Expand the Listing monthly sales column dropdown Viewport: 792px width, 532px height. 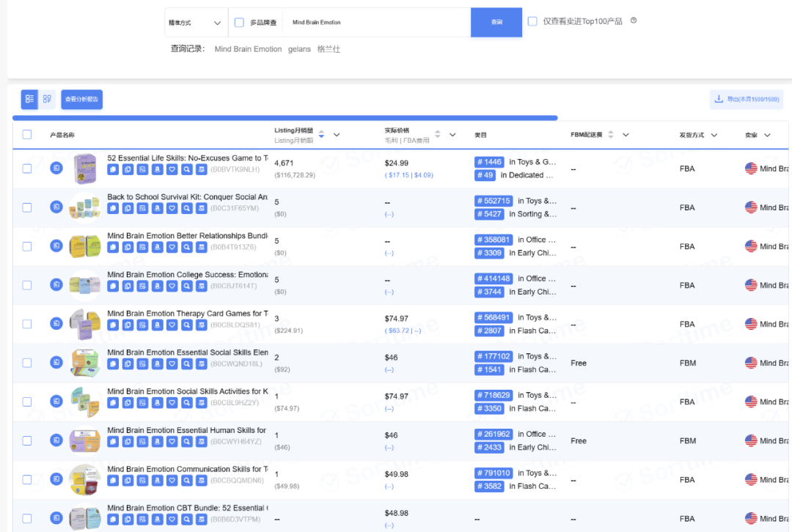[x=337, y=135]
